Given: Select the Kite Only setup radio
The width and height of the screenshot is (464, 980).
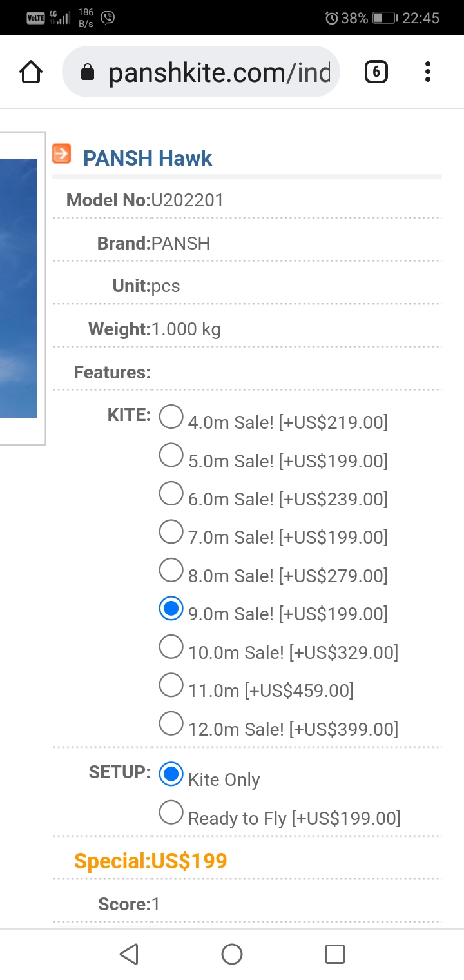Looking at the screenshot, I should point(171,774).
